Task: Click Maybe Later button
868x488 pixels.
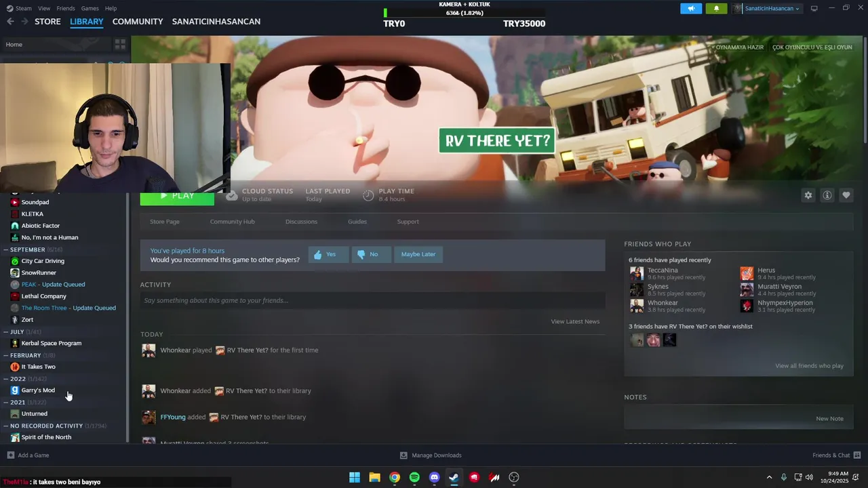Action: 418,254
